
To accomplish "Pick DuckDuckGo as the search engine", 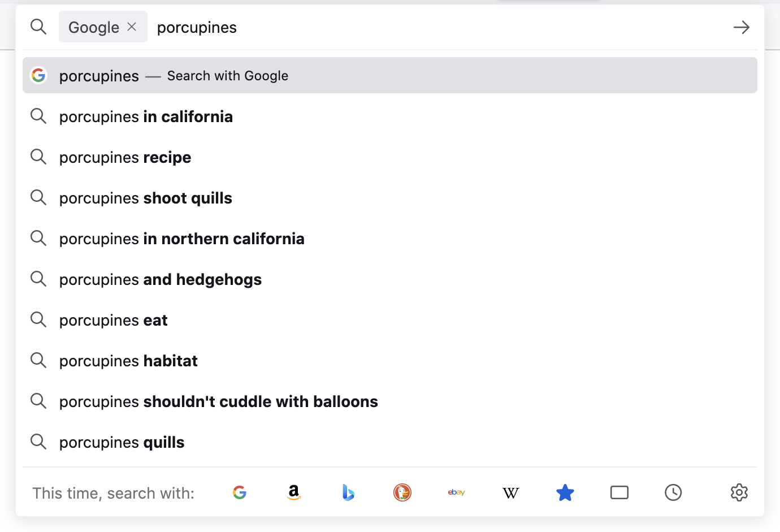I will click(402, 492).
